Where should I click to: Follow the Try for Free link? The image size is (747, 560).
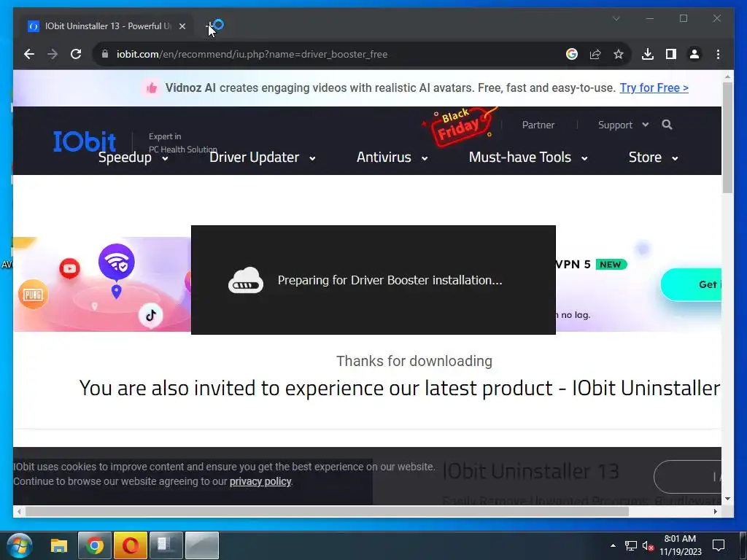[654, 87]
